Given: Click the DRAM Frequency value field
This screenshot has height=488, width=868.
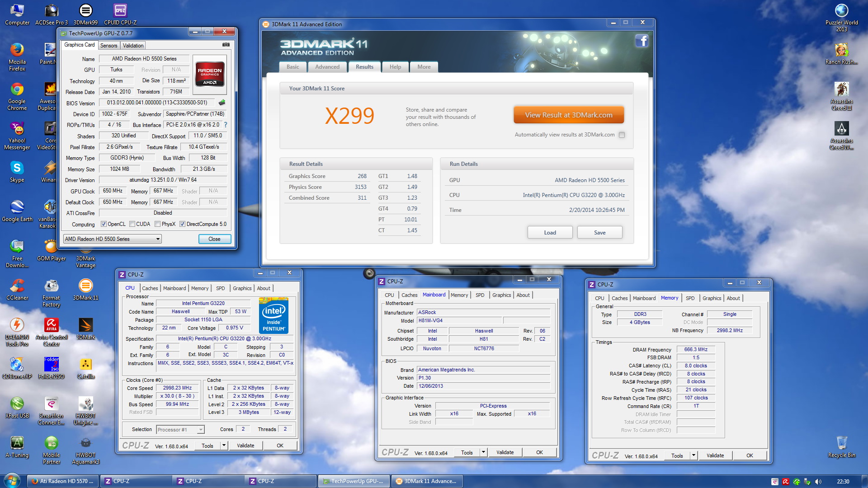Looking at the screenshot, I should [696, 349].
